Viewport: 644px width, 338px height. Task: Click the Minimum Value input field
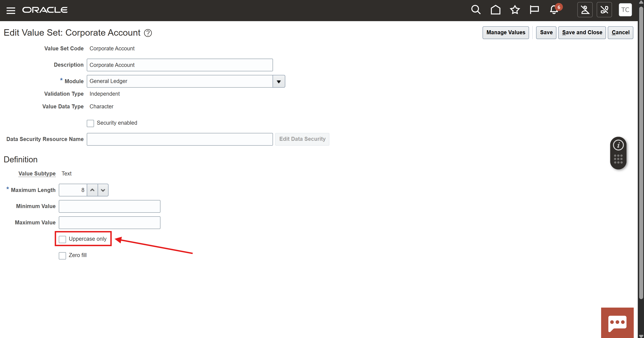click(x=109, y=206)
